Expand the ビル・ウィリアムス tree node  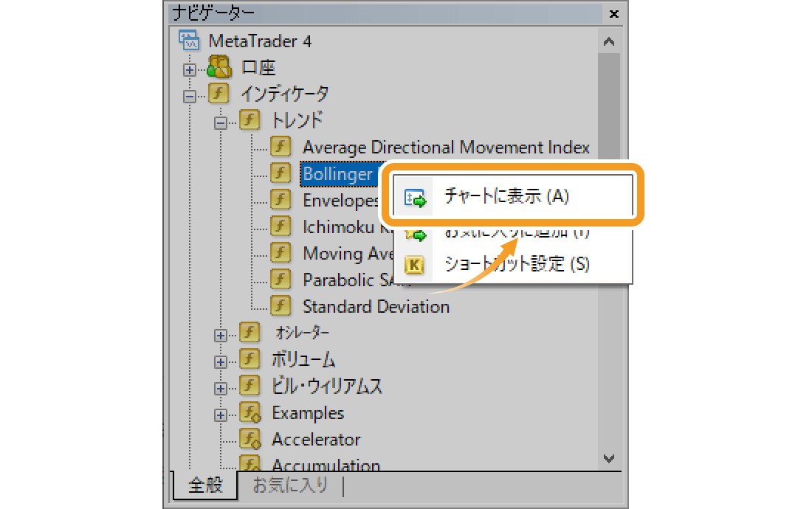pos(221,389)
